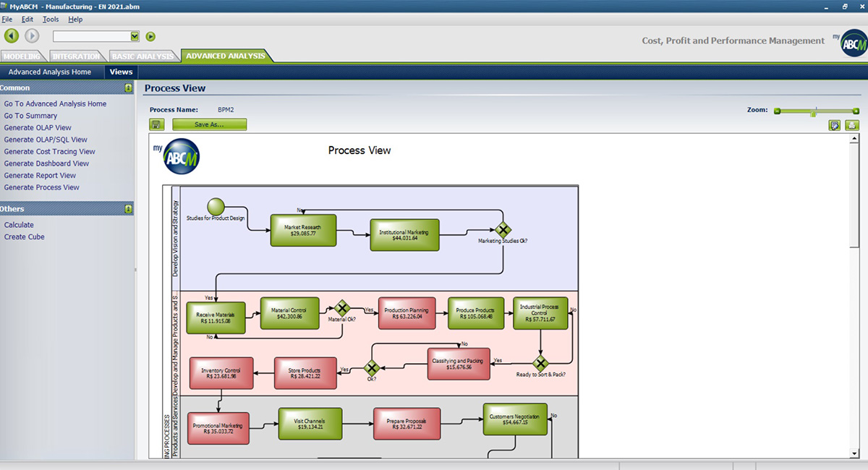Click the diagram vertical scrollbar down arrow
This screenshot has width=868, height=470.
point(854,453)
